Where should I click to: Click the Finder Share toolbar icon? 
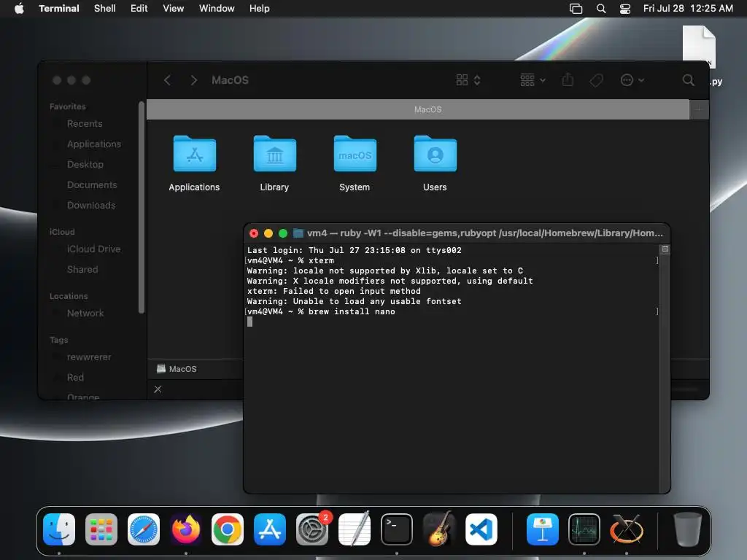tap(568, 79)
